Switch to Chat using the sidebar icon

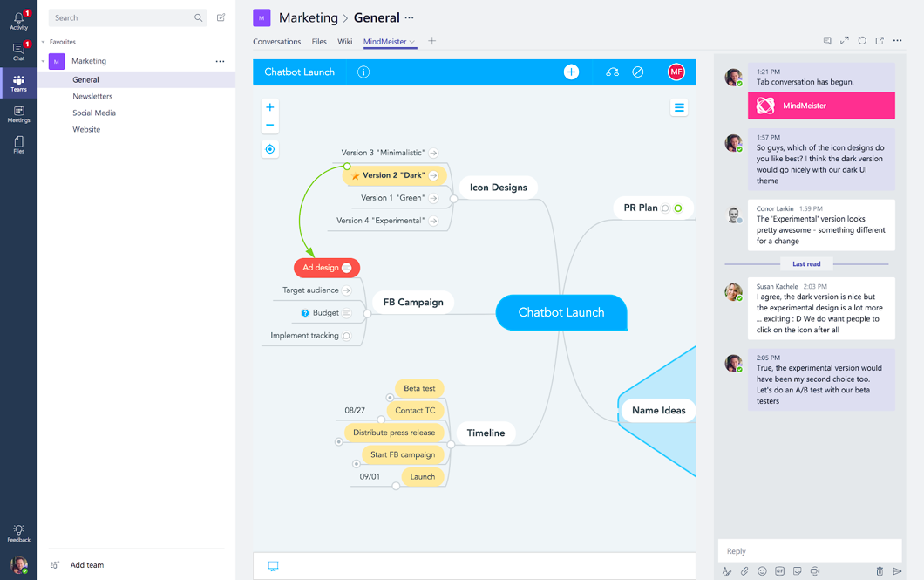point(18,50)
